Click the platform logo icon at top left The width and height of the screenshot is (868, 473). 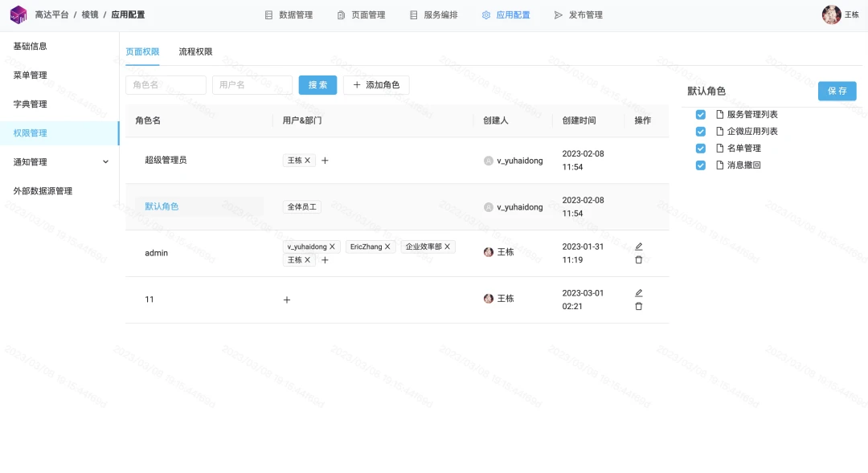[x=18, y=15]
